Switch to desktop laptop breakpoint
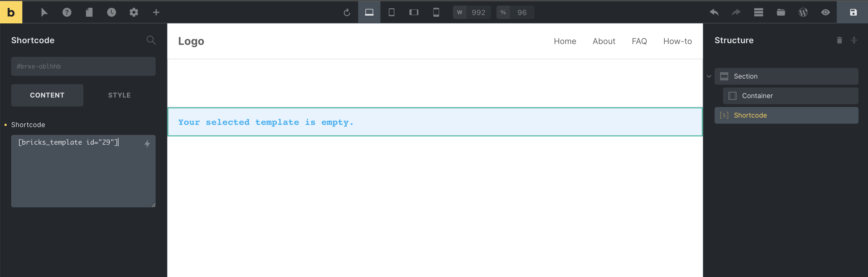This screenshot has width=868, height=277. click(x=369, y=12)
